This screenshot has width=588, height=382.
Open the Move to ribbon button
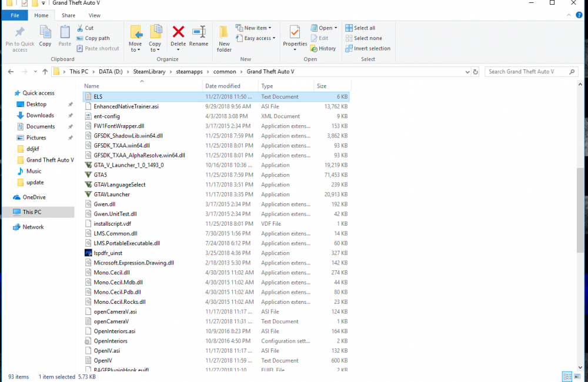pos(135,39)
